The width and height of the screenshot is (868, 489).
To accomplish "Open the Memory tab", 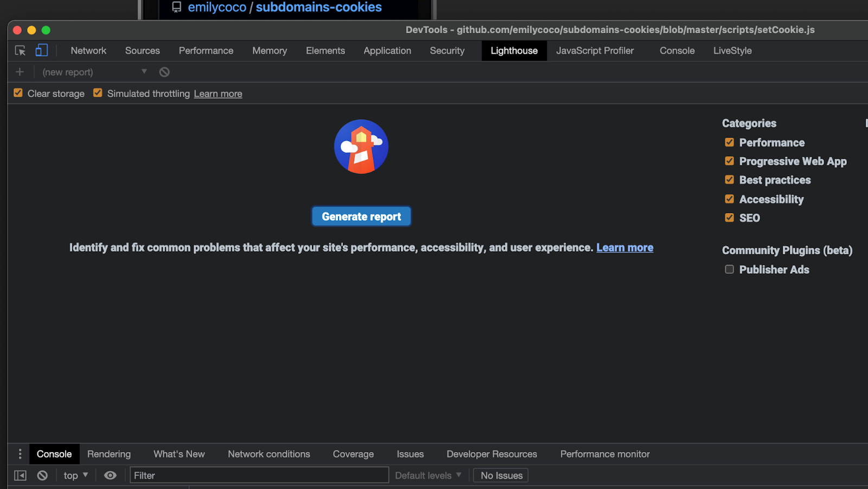I will pyautogui.click(x=270, y=50).
